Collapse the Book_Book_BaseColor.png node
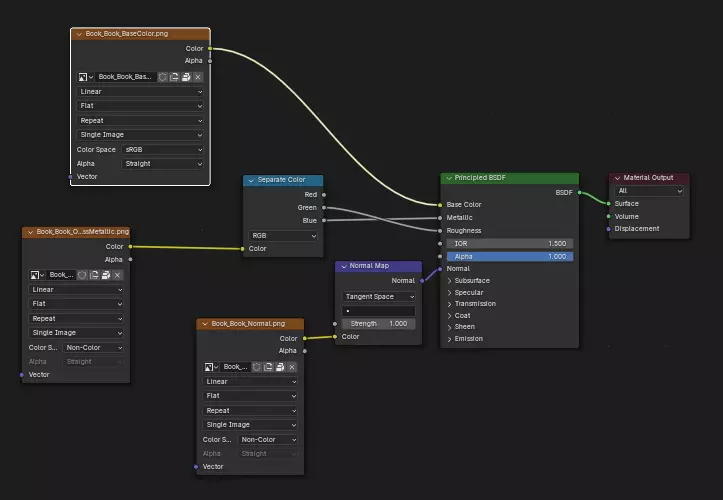The height and width of the screenshot is (500, 723). click(79, 34)
